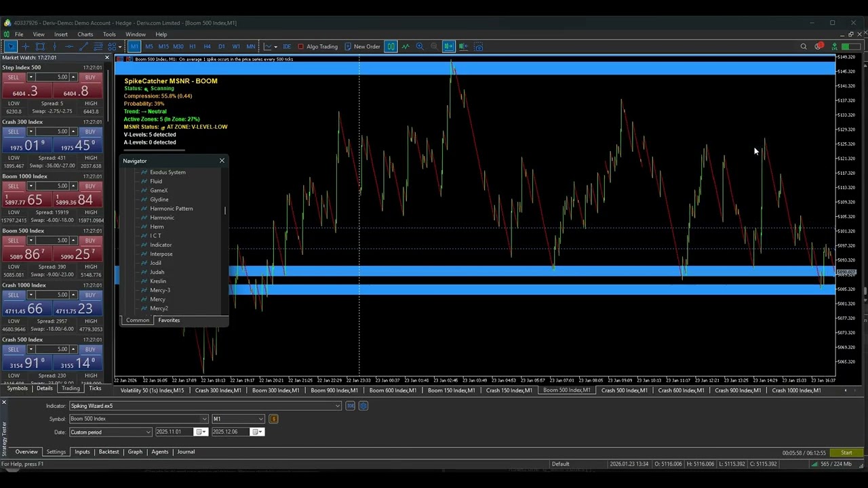
Task: Switch to the Backtest tab
Action: (x=108, y=452)
